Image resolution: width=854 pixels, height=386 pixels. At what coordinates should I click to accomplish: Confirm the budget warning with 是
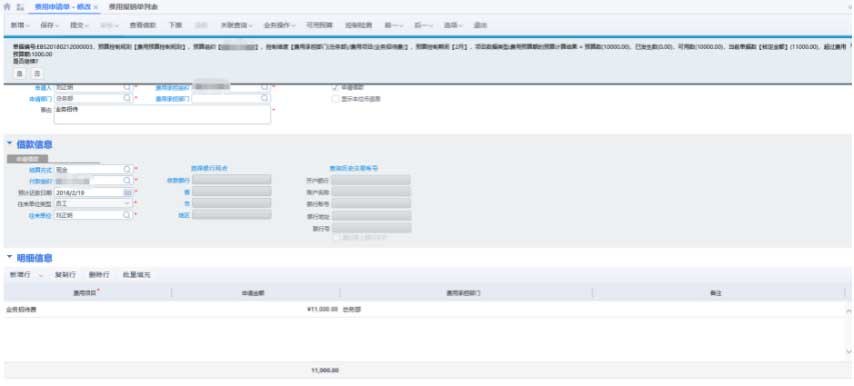coord(19,73)
